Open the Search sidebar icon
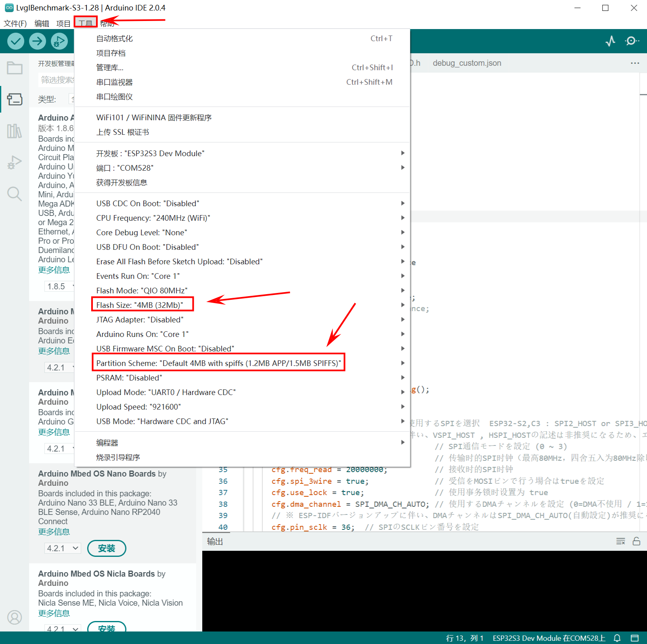 [15, 194]
